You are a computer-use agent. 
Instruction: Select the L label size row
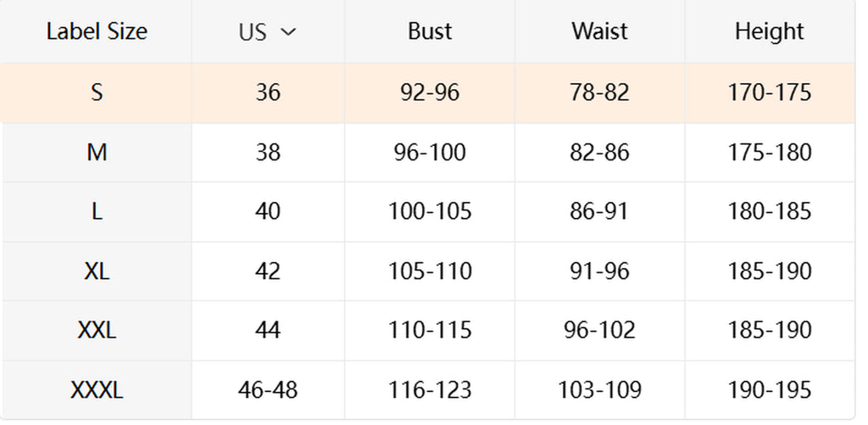428,212
